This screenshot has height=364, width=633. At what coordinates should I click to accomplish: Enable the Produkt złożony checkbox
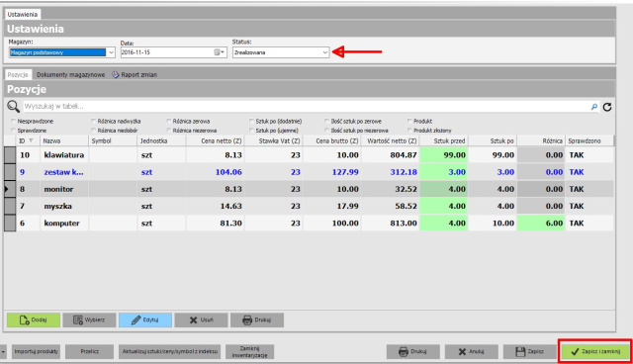(409, 131)
